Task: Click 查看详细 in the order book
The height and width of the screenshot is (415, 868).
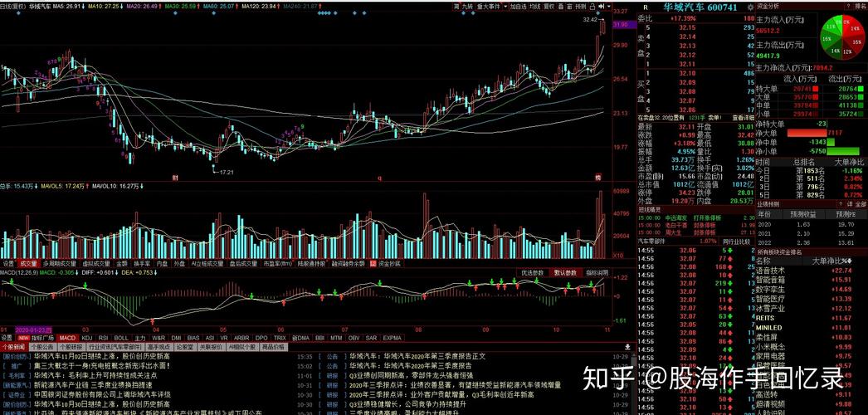Action: (744, 118)
